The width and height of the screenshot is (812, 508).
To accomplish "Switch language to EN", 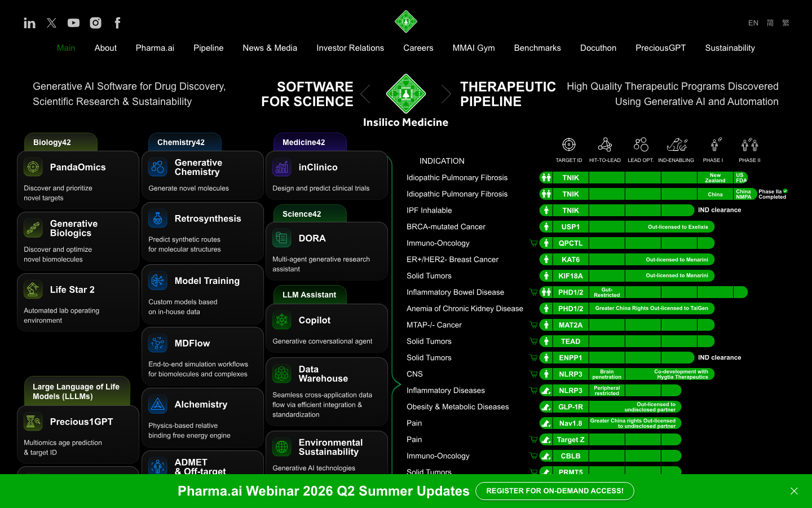I will [753, 23].
